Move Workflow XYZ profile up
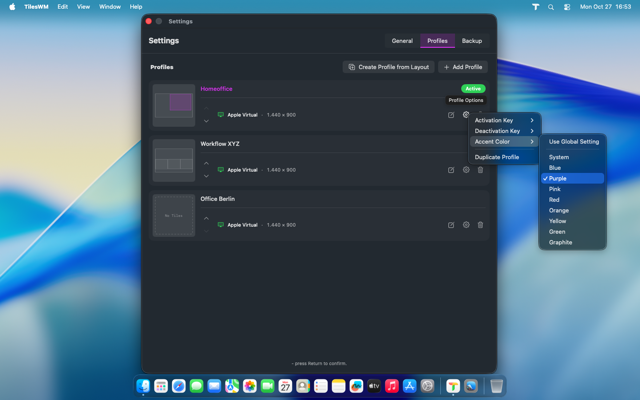The width and height of the screenshot is (640, 400). point(207,163)
